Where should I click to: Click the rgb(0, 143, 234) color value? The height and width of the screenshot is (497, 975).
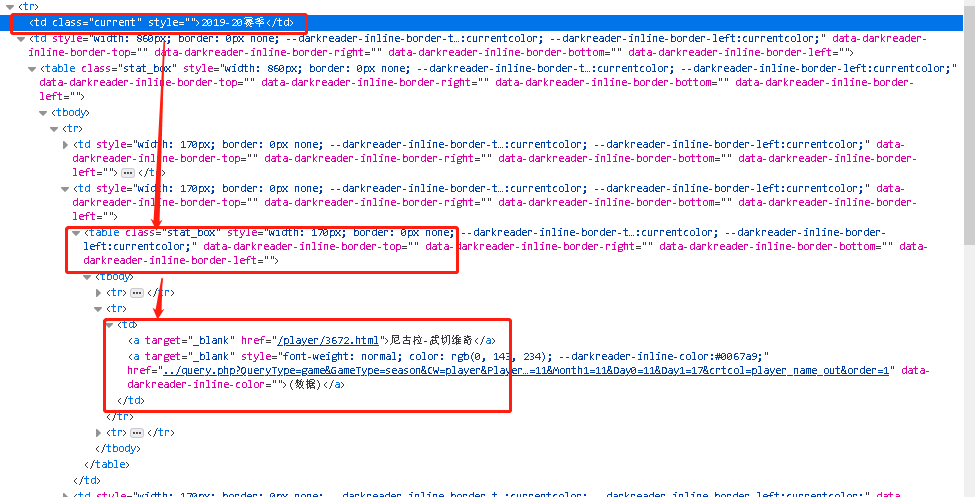click(498, 356)
